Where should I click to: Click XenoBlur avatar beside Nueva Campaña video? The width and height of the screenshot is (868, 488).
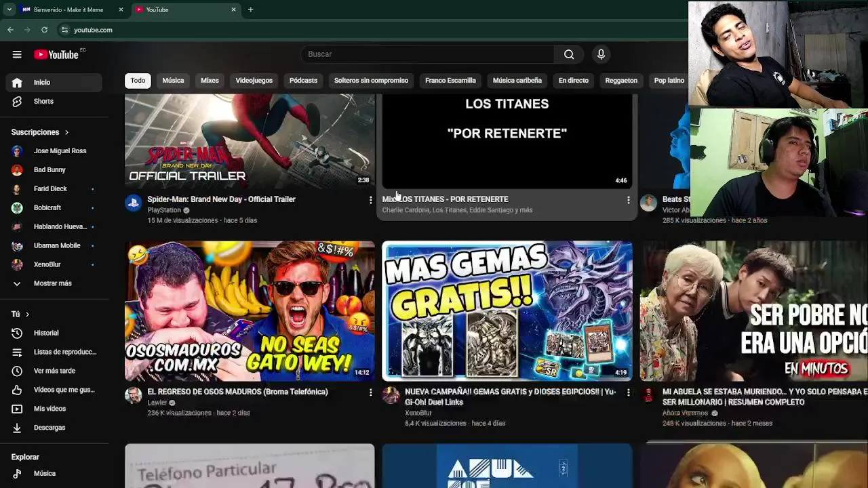[391, 395]
